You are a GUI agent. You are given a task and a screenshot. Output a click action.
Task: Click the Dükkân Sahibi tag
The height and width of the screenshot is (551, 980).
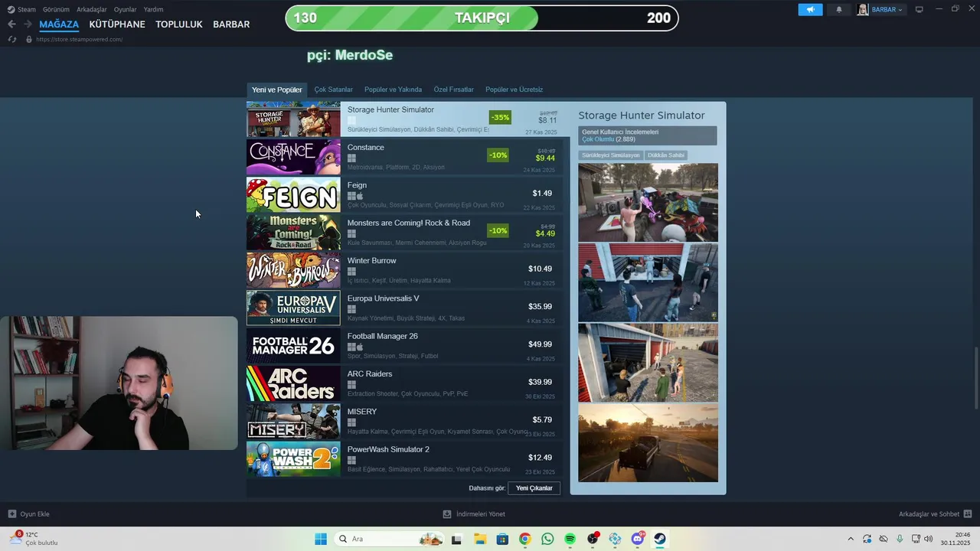(666, 155)
